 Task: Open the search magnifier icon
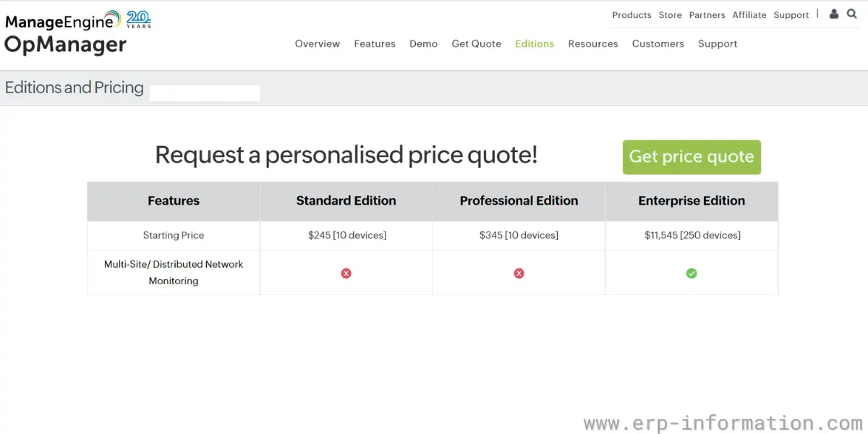click(851, 14)
